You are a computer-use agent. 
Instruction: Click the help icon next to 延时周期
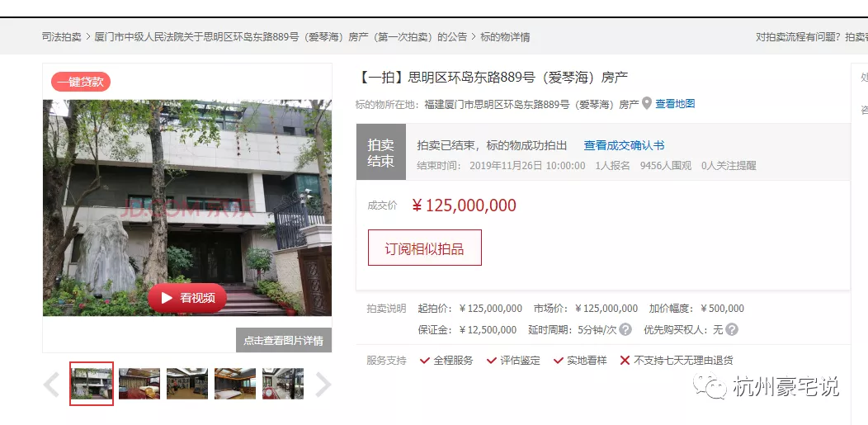625,330
